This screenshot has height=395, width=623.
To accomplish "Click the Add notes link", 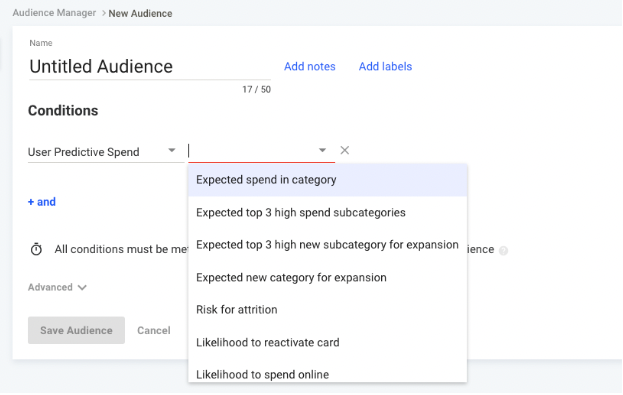I will pos(310,66).
